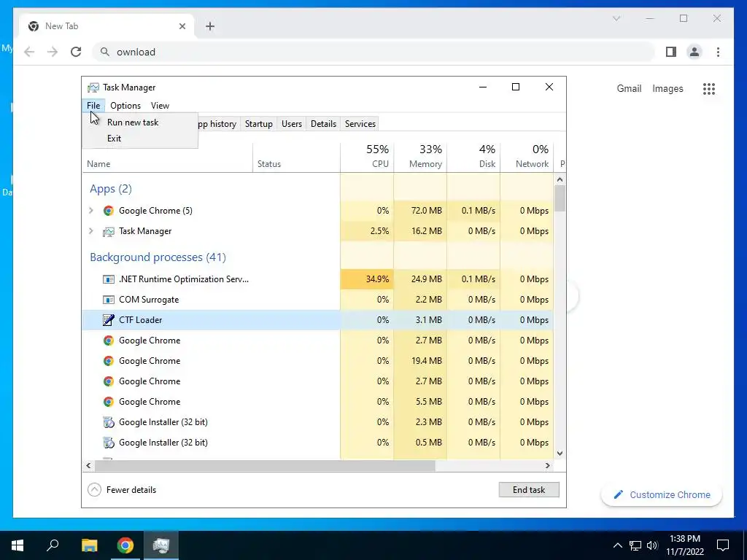Switch to the Startup tab
Image resolution: width=747 pixels, height=560 pixels.
pyautogui.click(x=259, y=124)
